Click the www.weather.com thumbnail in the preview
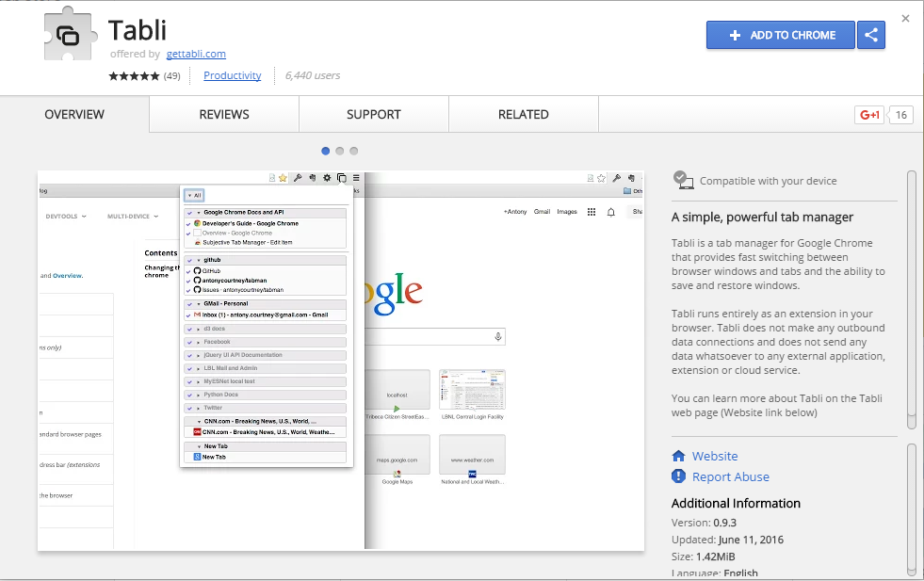Image resolution: width=924 pixels, height=581 pixels. coord(472,454)
